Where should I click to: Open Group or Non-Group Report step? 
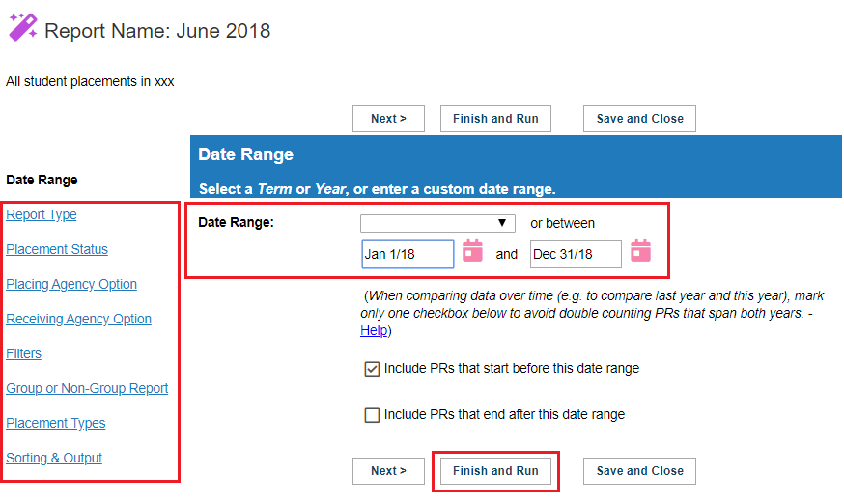click(87, 388)
